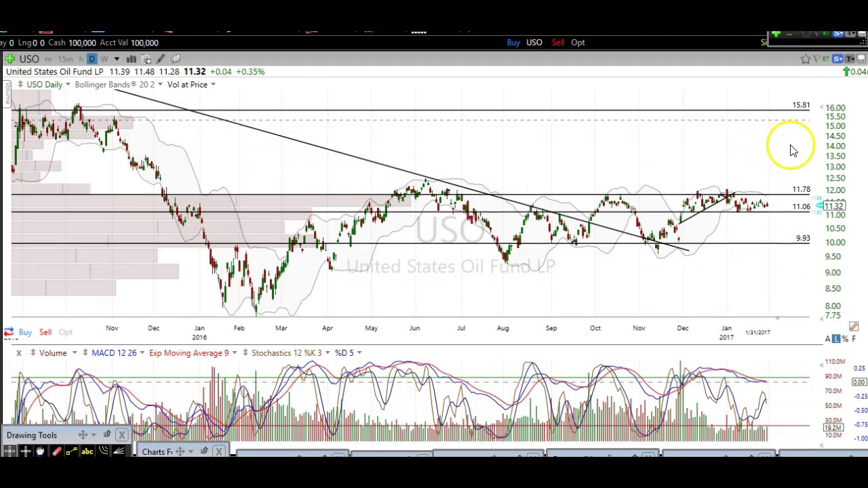
Task: Click the red Sell link below chart
Action: coord(45,332)
